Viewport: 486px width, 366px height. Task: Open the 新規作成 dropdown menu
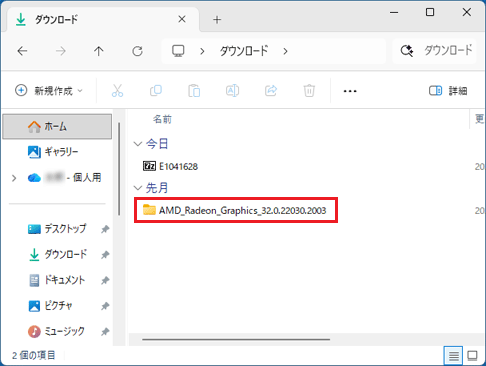click(49, 90)
